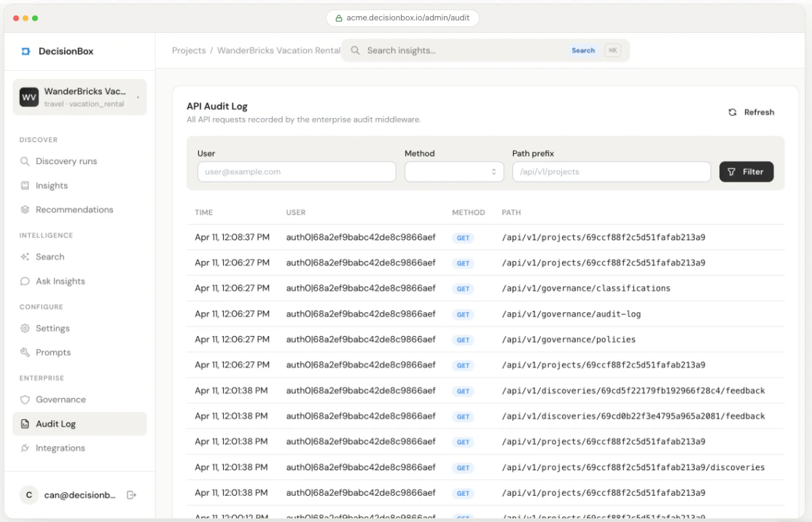
Task: Refresh the API Audit Log
Action: [x=752, y=112]
